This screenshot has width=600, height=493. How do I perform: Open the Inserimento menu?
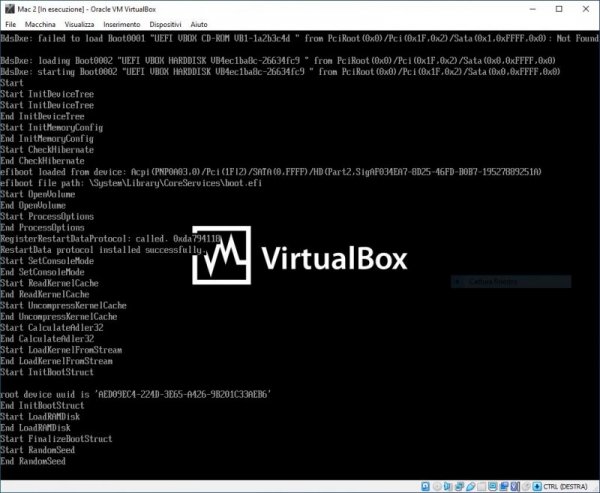click(122, 24)
